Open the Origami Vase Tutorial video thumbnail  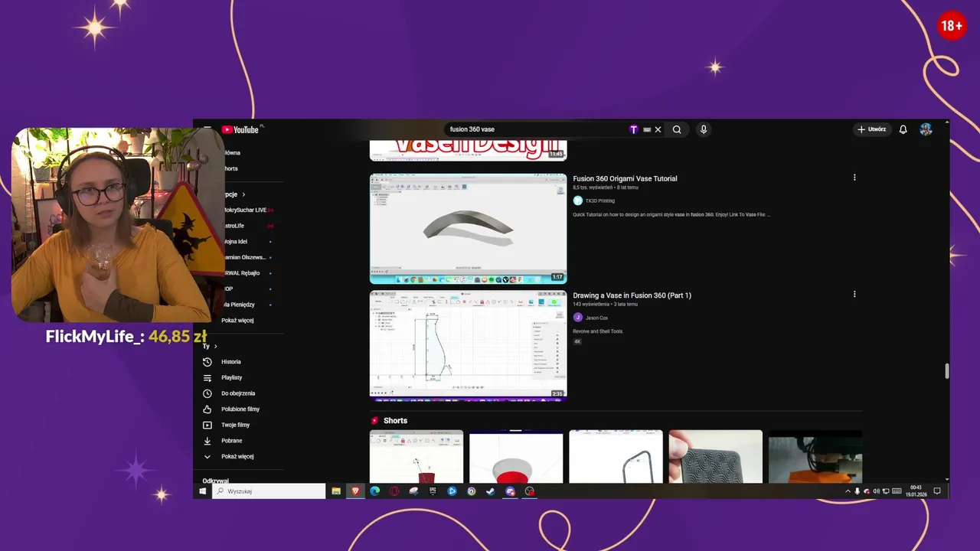pos(468,228)
